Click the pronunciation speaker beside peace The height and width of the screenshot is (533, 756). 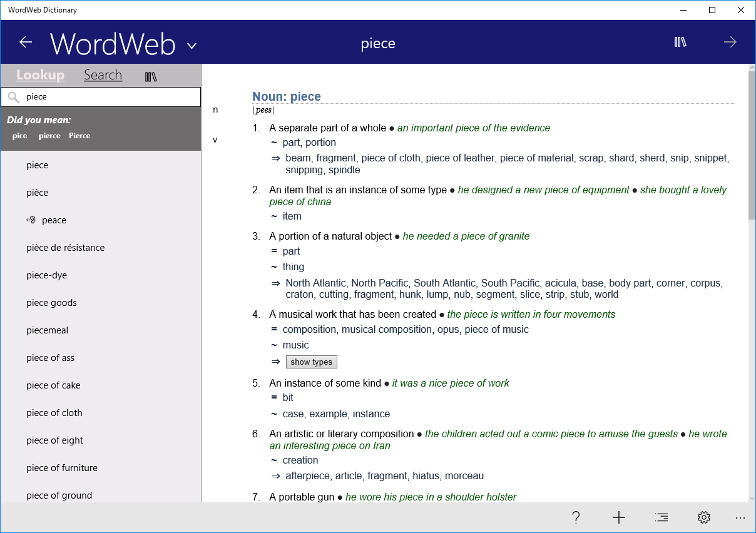[x=31, y=220]
